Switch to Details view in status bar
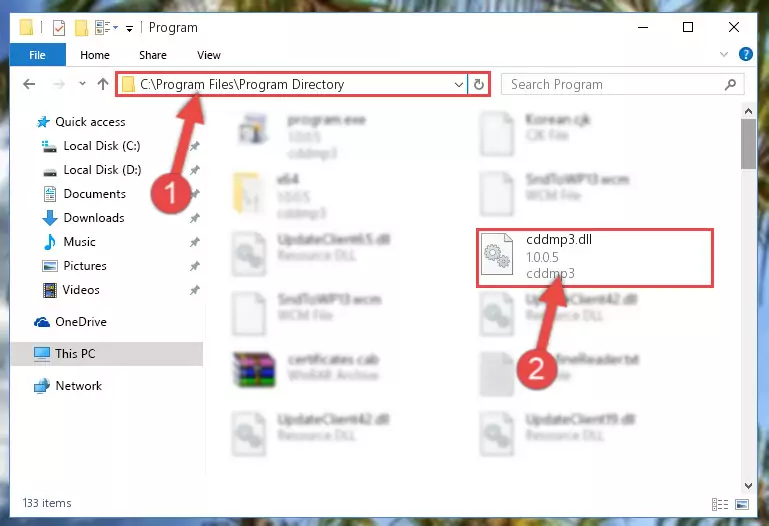The width and height of the screenshot is (769, 526). 720,504
